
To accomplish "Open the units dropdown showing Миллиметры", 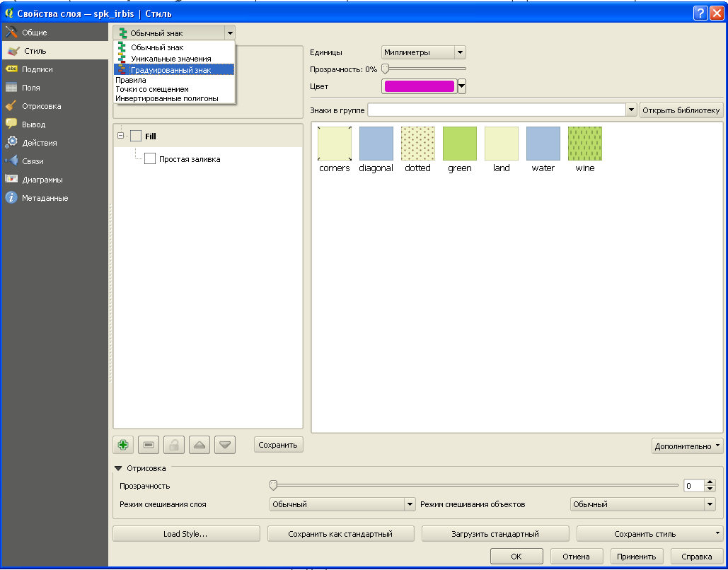I will pos(423,52).
